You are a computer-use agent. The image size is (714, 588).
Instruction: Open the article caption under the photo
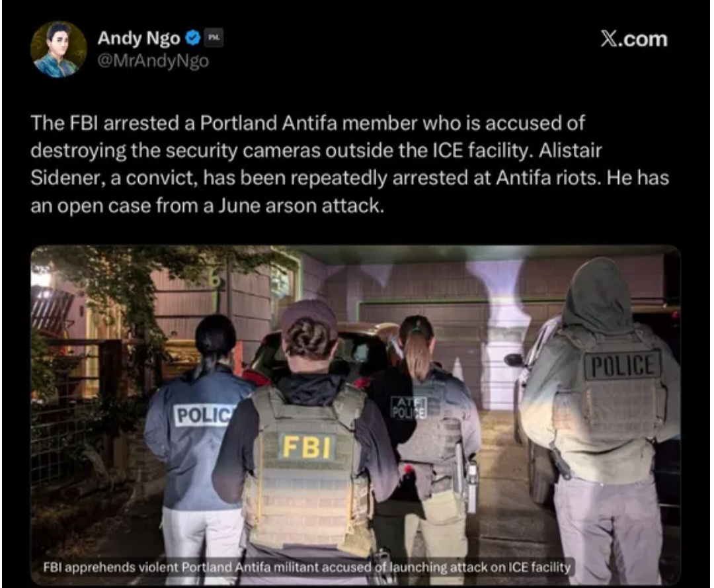click(307, 567)
